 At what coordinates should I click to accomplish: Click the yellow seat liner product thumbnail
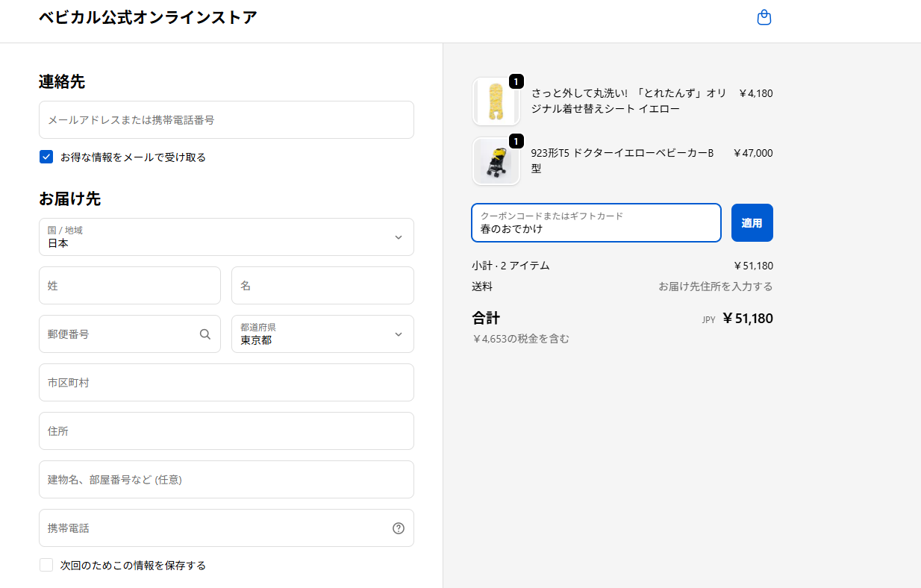click(x=496, y=101)
